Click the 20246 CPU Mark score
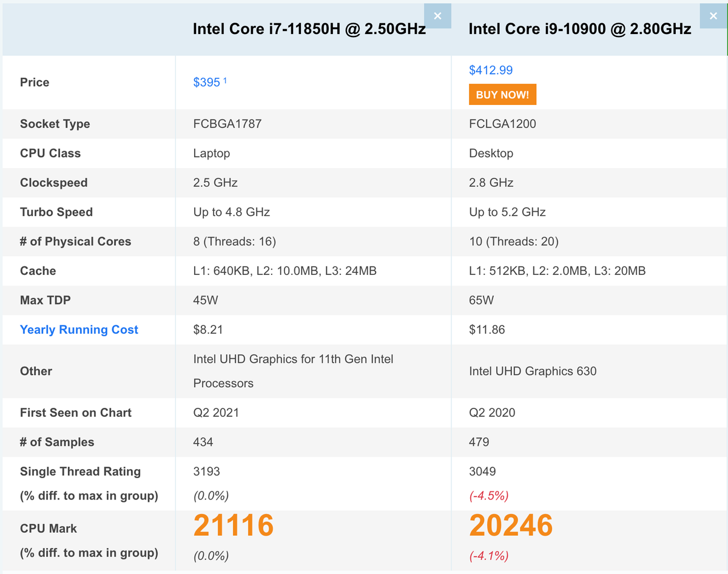 pos(510,525)
